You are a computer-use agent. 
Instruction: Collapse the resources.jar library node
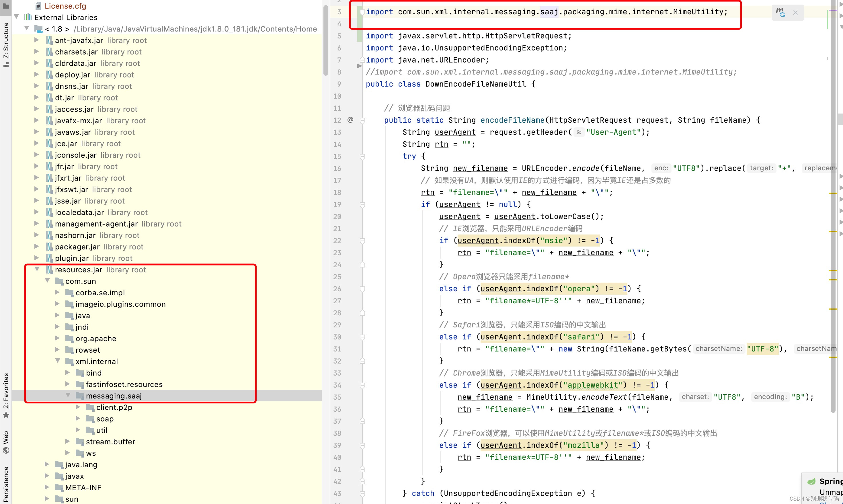37,269
